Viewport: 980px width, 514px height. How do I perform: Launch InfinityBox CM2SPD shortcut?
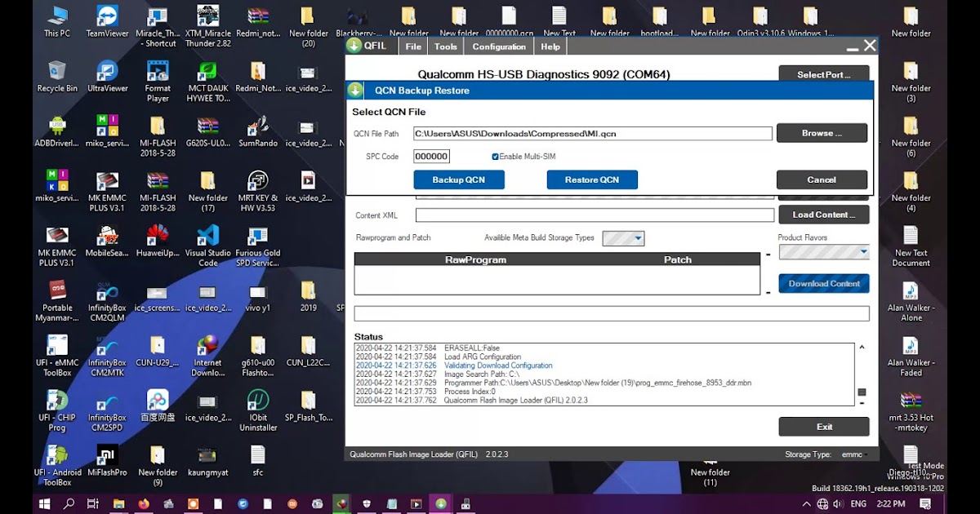pyautogui.click(x=107, y=410)
